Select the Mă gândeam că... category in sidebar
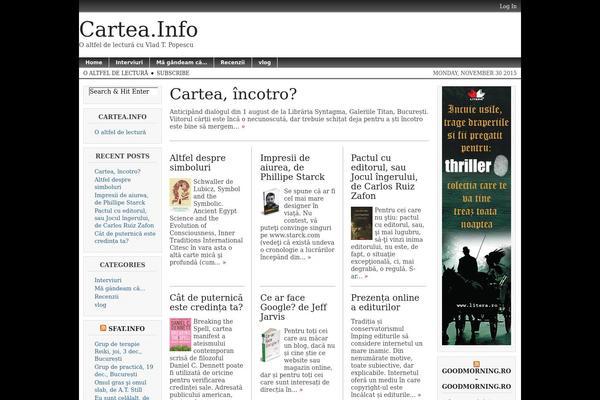Screen dimensions: 600x400 point(120,288)
